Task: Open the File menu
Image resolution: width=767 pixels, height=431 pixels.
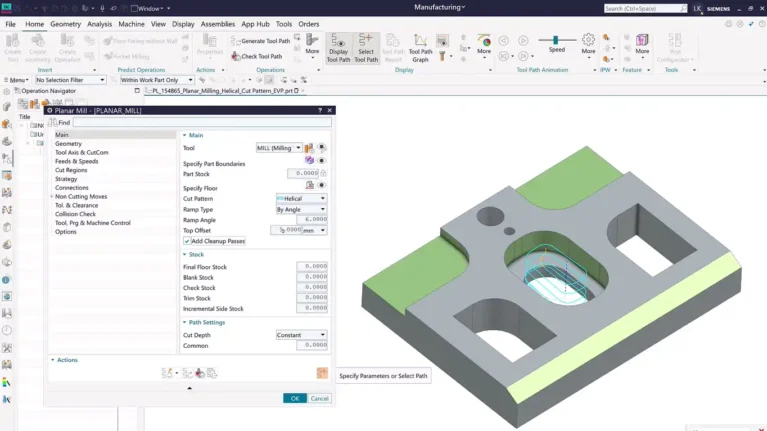Action: (x=10, y=24)
